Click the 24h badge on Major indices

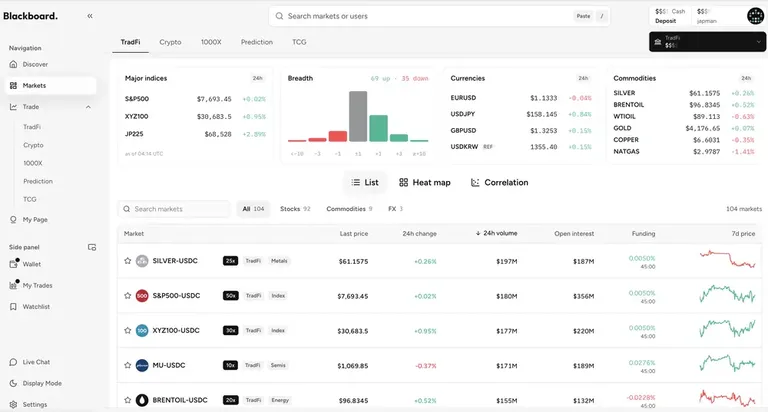point(258,78)
